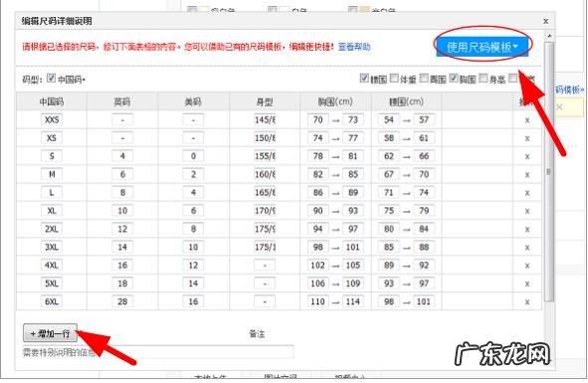
Task: Edit the XS size name field
Action: click(52, 138)
